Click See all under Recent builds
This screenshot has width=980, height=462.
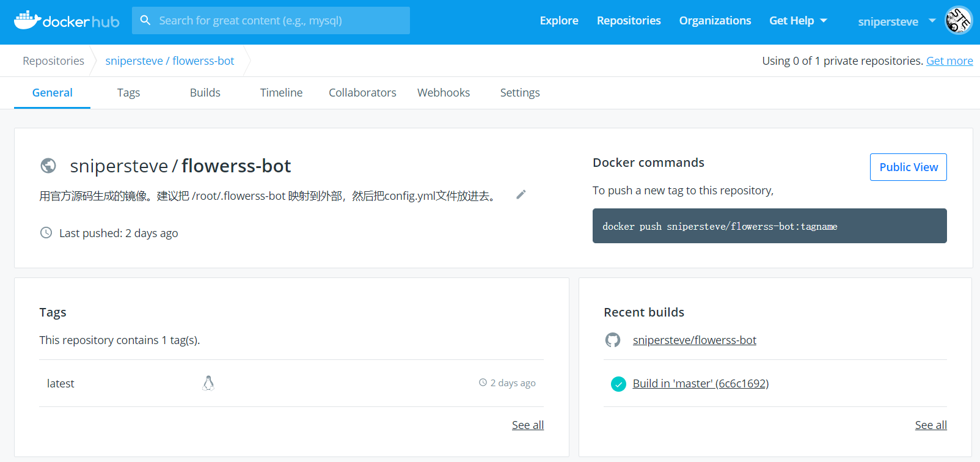931,425
